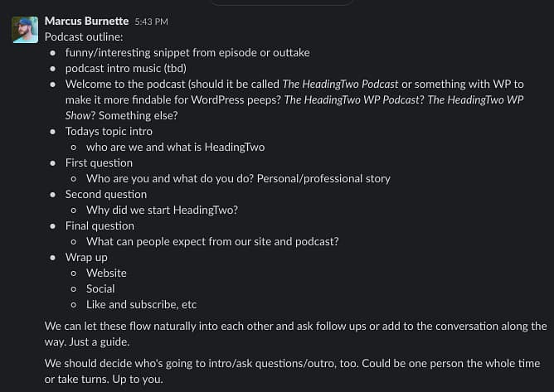Select the "First question" bullet
554x392 pixels.
99,162
